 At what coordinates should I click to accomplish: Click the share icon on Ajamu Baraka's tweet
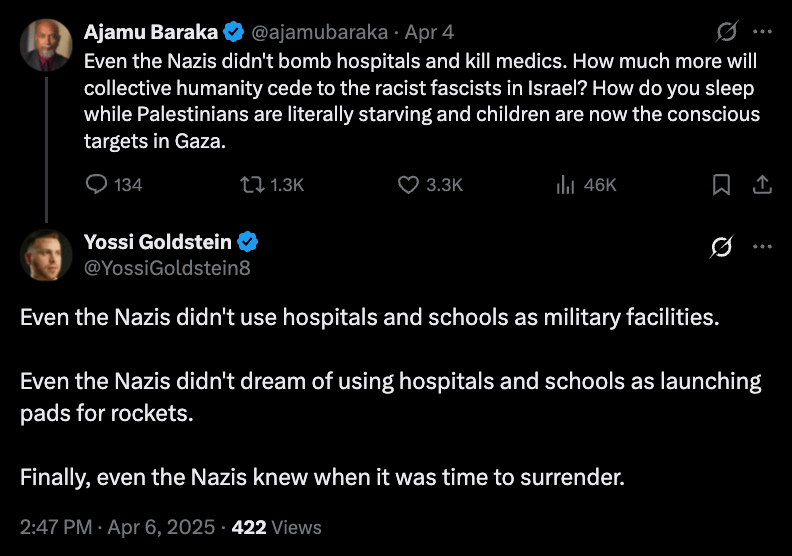click(x=761, y=185)
